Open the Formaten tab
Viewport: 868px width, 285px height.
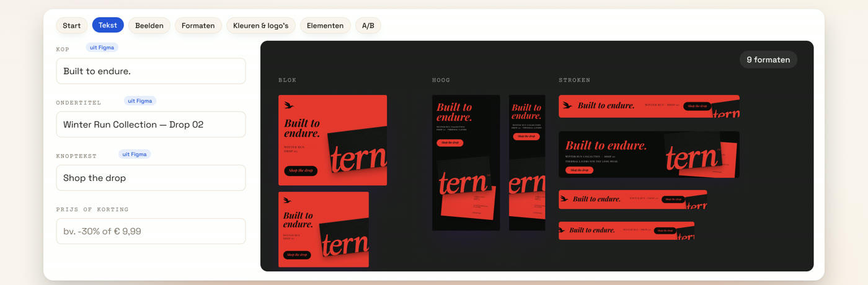pos(198,25)
